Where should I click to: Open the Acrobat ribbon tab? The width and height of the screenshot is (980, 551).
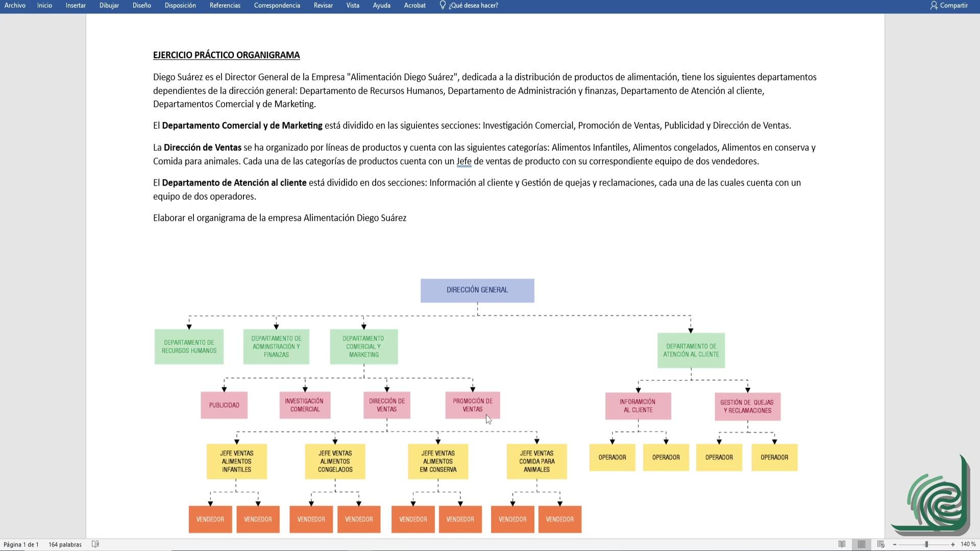pyautogui.click(x=414, y=5)
